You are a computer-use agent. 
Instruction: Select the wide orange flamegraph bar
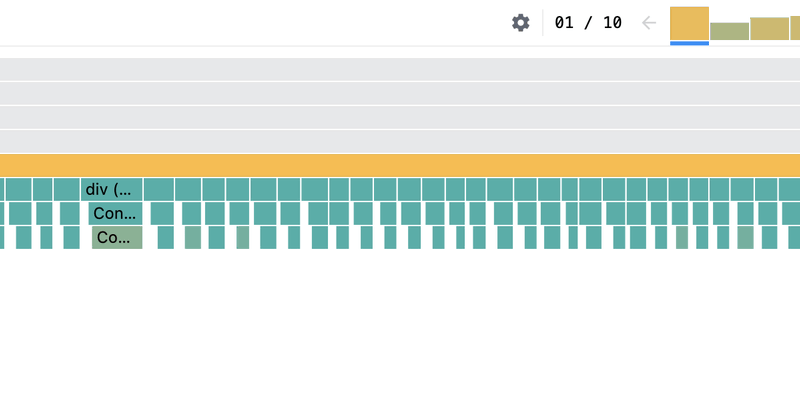[x=400, y=165]
